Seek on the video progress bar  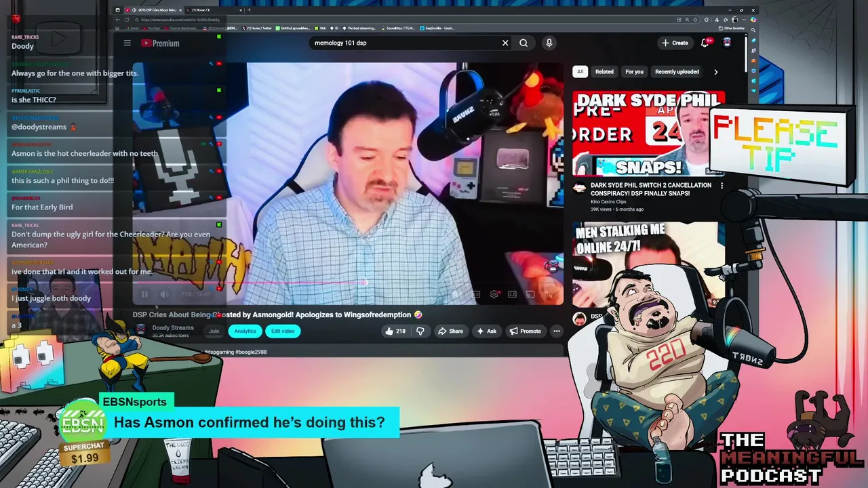tap(347, 283)
